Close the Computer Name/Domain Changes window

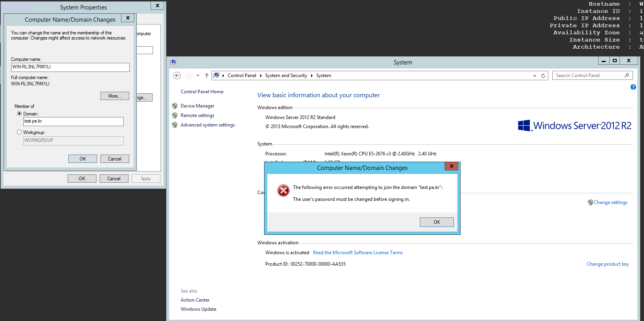[x=128, y=18]
